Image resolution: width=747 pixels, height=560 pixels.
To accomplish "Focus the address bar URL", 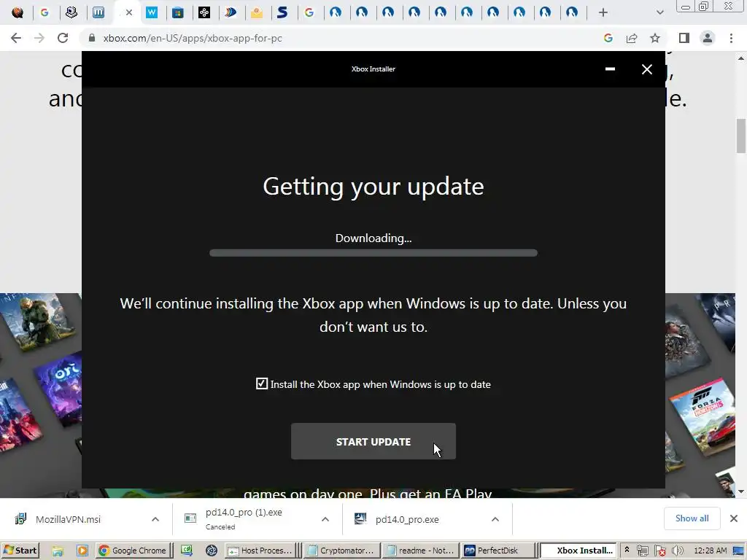I will click(x=193, y=38).
